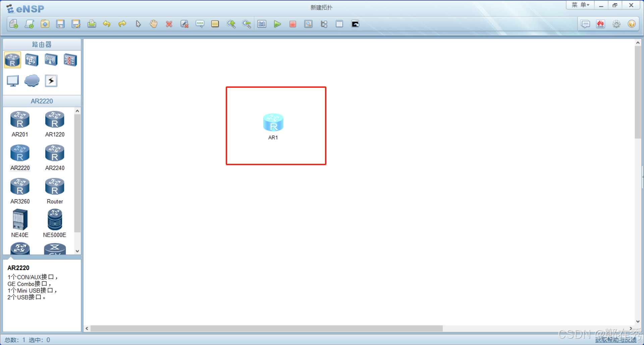Screen dimensions: 644x345
Task: Fit topology to window size
Action: [x=262, y=24]
